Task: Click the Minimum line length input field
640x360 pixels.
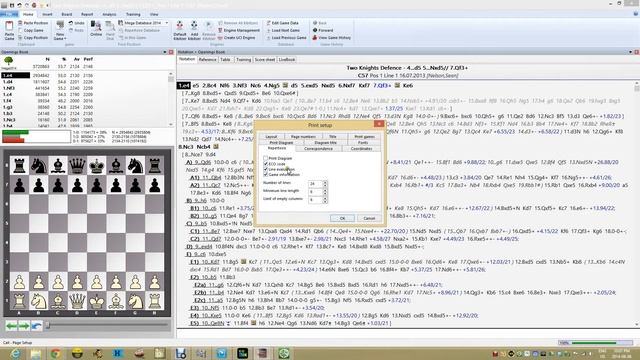Action: click(316, 191)
